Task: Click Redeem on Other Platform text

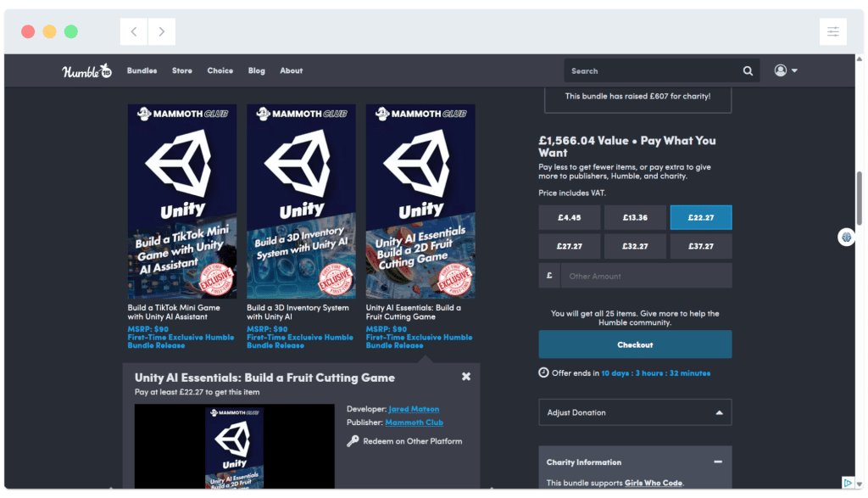Action: pos(413,441)
